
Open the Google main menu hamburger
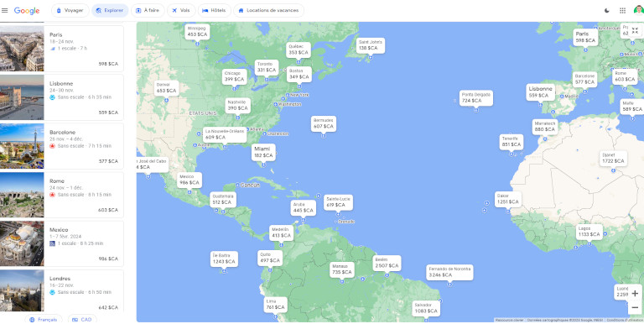4,11
